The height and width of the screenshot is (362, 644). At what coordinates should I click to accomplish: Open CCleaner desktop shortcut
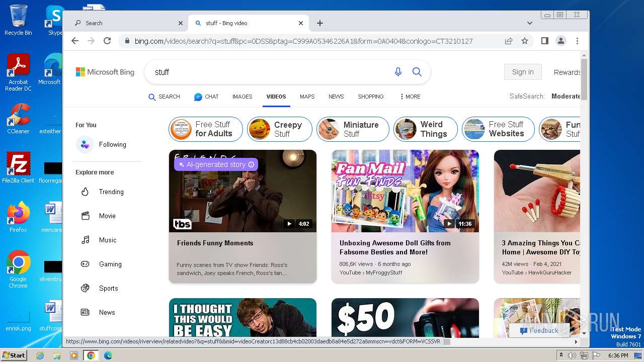pos(18,119)
